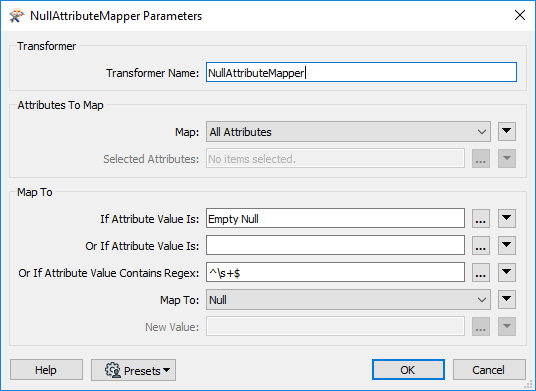Screen dimensions: 536x391
Task: Open the Presets menu button
Action: tap(133, 370)
